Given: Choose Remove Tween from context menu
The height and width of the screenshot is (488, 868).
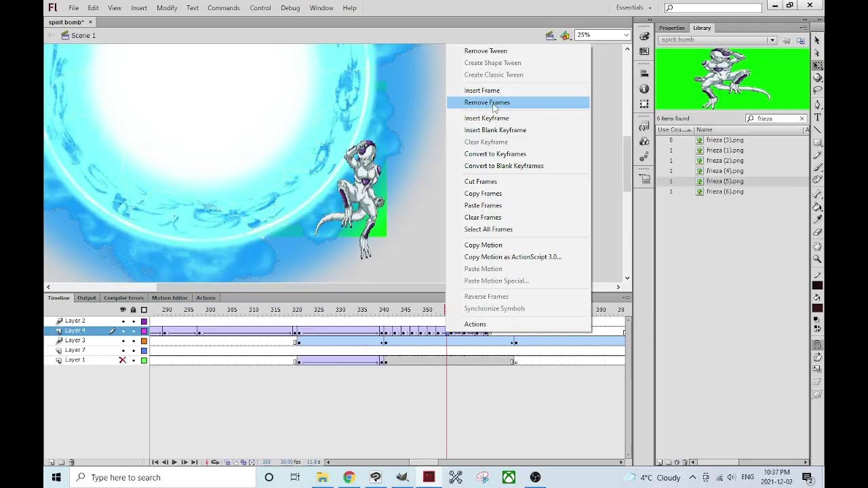Looking at the screenshot, I should coord(486,51).
